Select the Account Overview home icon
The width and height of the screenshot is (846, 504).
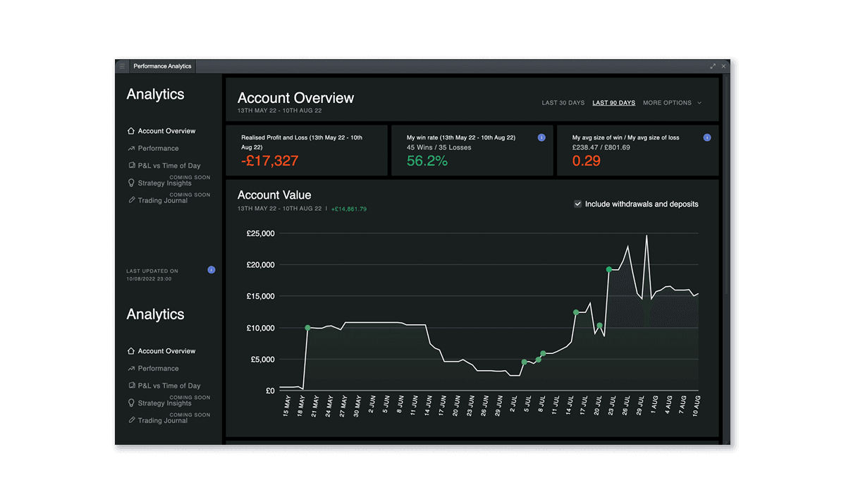(131, 130)
